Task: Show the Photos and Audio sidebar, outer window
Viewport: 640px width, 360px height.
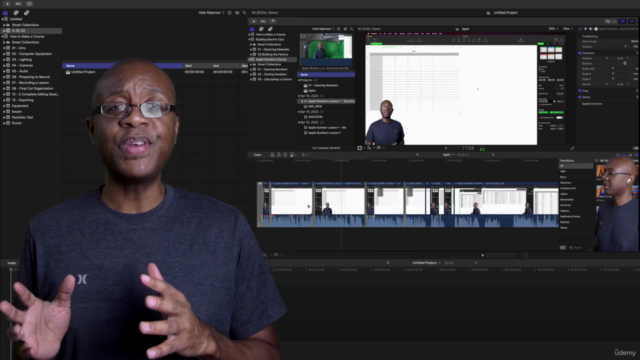Action: point(16,13)
